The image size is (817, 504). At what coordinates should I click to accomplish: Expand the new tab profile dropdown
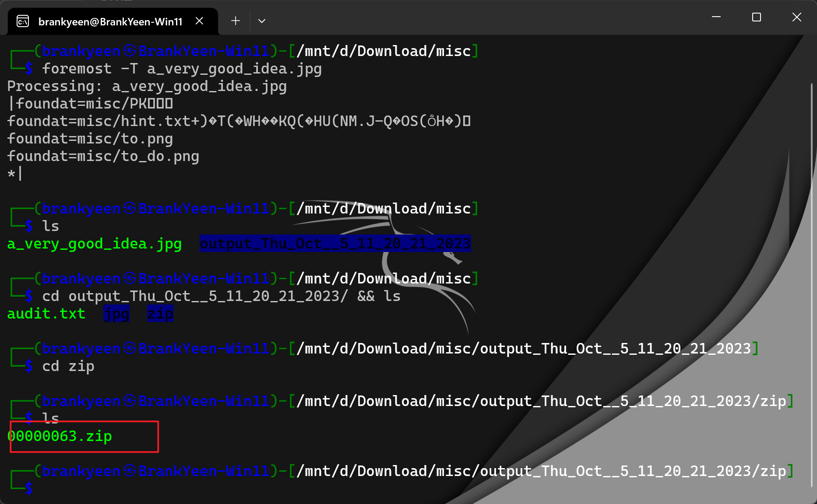[262, 21]
